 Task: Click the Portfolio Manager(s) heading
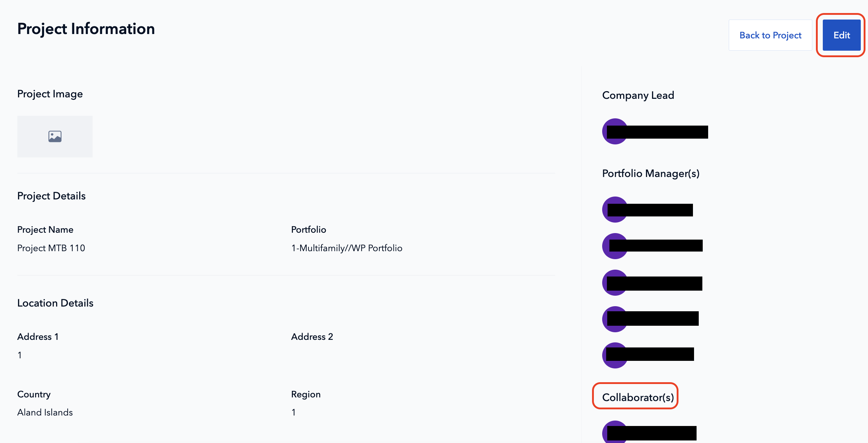click(x=650, y=173)
